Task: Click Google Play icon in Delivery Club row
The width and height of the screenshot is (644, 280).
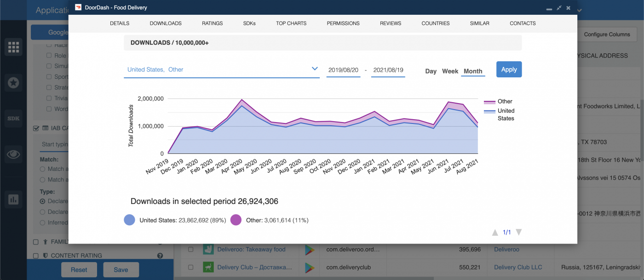Action: click(x=310, y=267)
